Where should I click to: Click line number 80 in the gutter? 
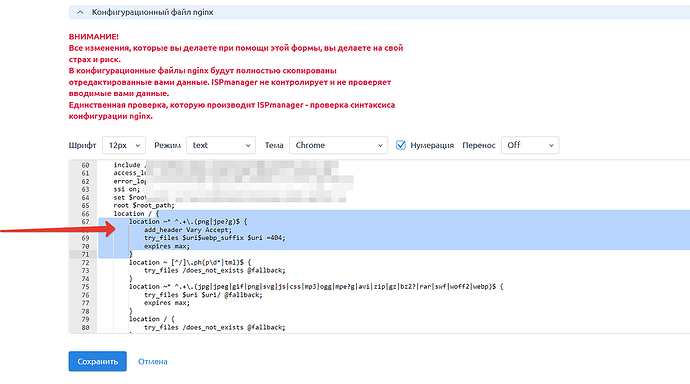pos(85,328)
